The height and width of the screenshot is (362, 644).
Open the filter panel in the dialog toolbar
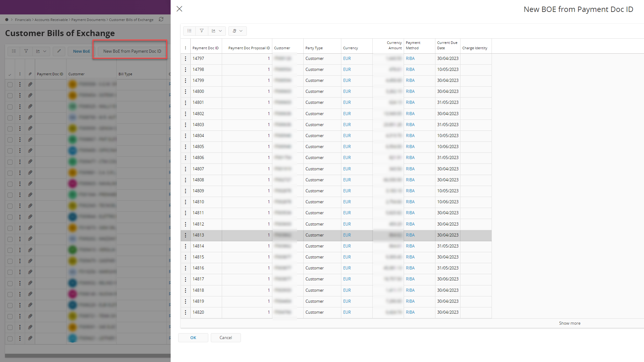tap(202, 31)
